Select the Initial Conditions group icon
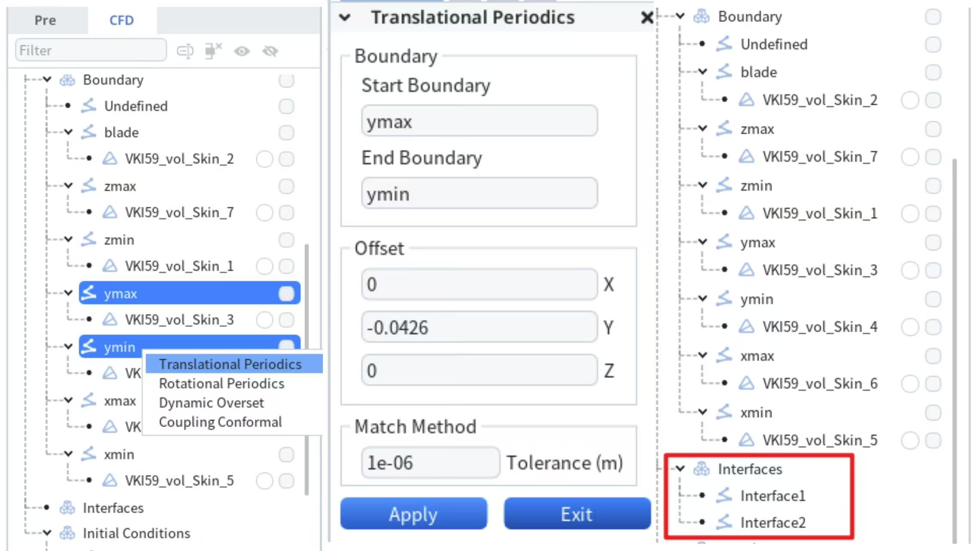The height and width of the screenshot is (551, 980). pos(67,533)
